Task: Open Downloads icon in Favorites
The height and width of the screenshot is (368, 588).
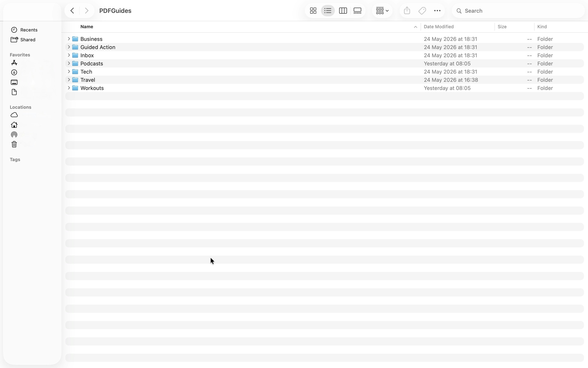Action: (x=14, y=72)
